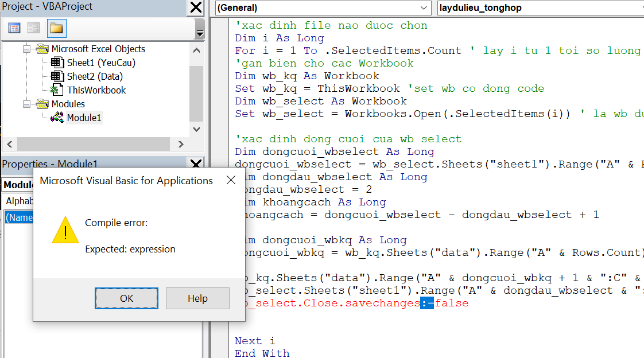644x358 pixels.
Task: Click the comment 'gan bien cho cac Workbook'
Action: (324, 63)
